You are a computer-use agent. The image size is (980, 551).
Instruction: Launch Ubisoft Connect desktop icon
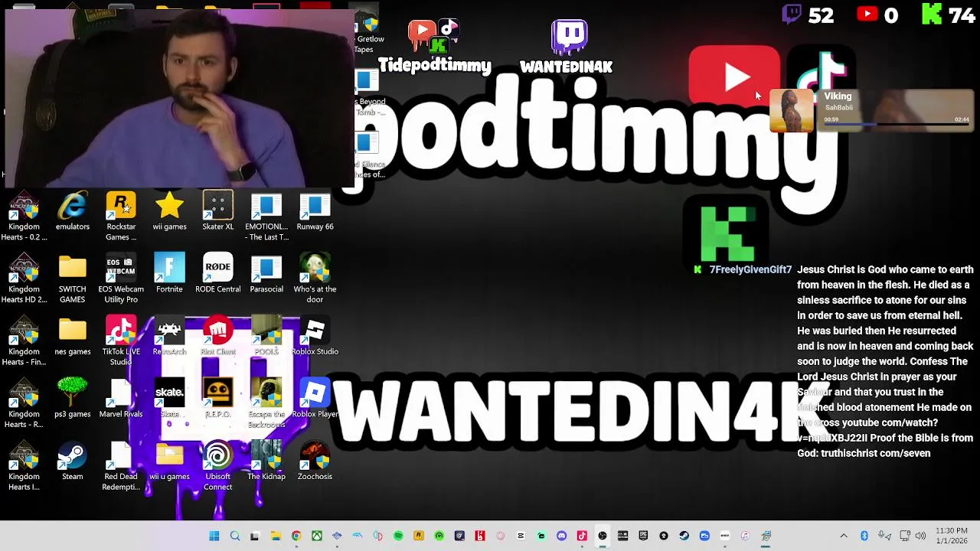pos(218,466)
